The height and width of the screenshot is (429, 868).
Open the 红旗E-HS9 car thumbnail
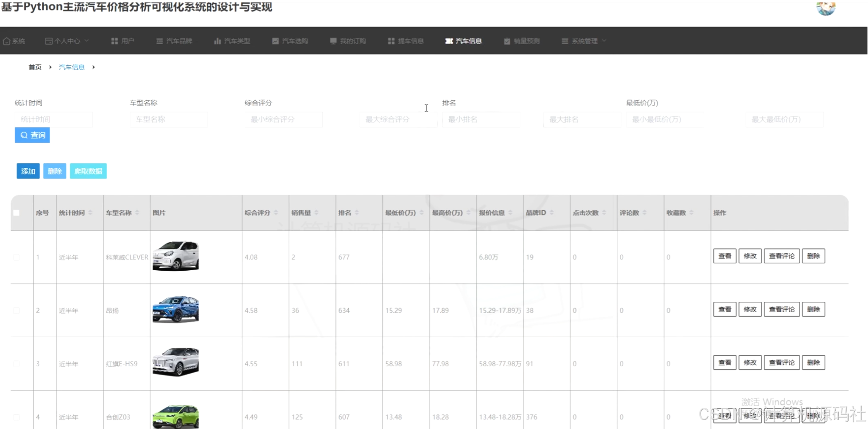pos(176,362)
